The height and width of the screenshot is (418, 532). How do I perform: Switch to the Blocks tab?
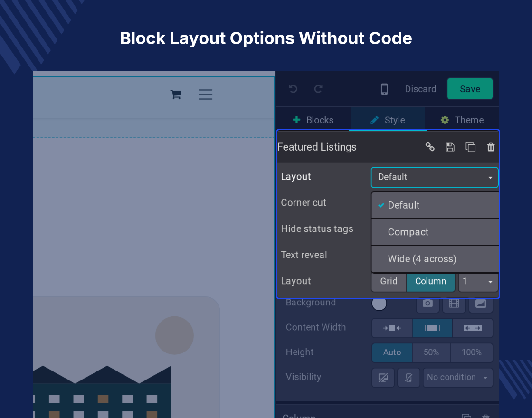(313, 120)
